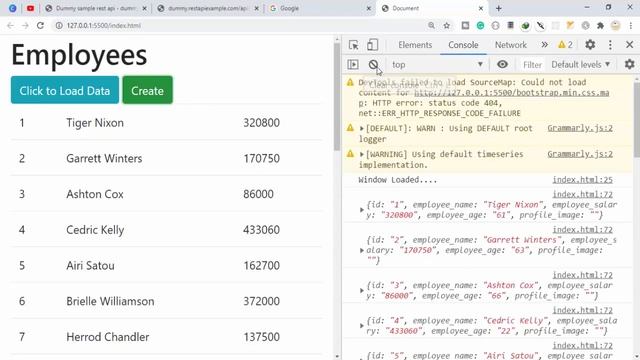Screen dimensions: 640x360
Task: Click the Tiger Nixon name cell
Action: tap(95, 123)
